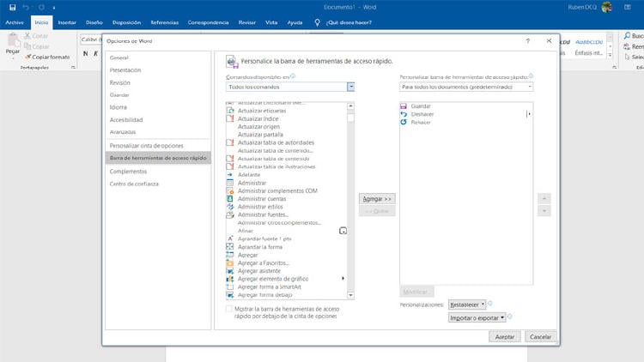644x362 pixels.
Task: Select the Guardar save icon in right list
Action: [404, 106]
